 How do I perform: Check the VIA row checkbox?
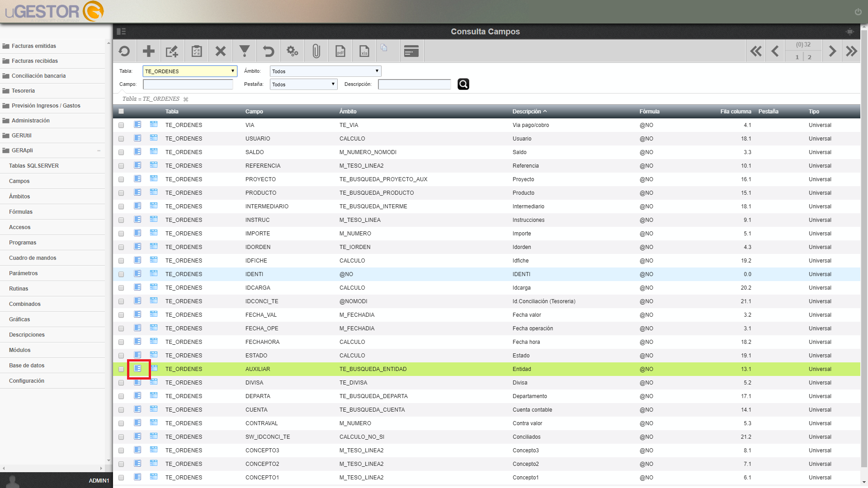[121, 125]
